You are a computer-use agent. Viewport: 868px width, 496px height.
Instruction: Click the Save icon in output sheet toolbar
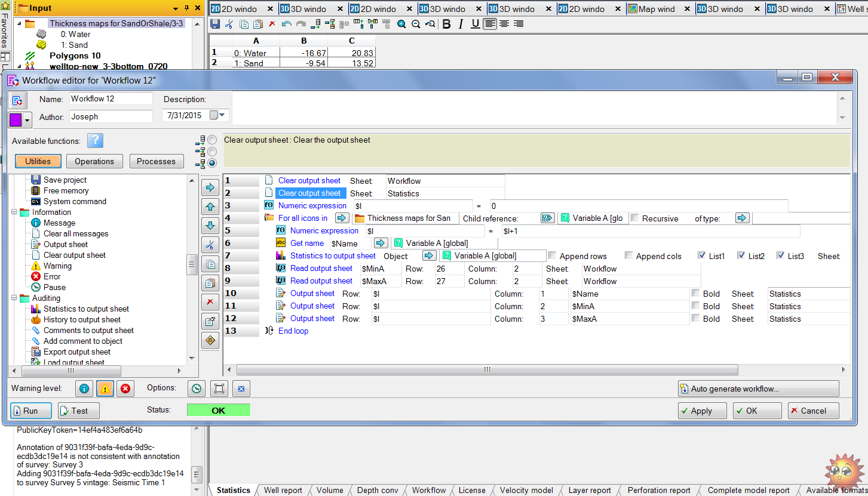[x=215, y=24]
